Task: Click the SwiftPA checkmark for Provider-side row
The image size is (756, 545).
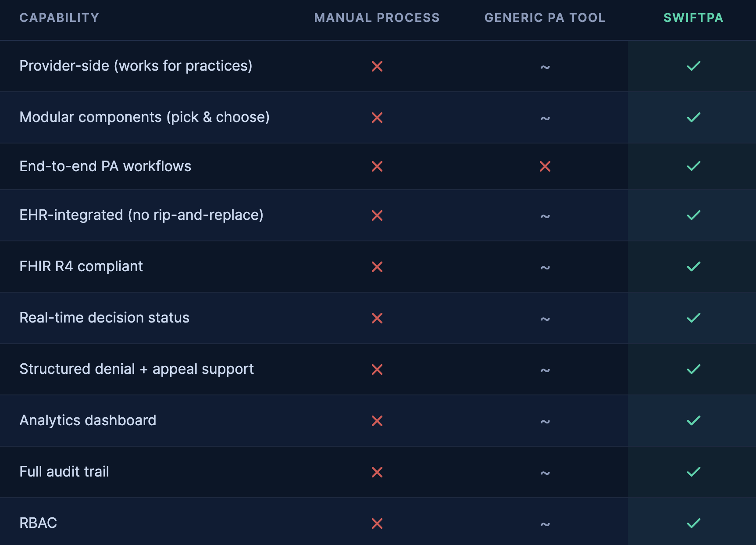Action: point(693,66)
